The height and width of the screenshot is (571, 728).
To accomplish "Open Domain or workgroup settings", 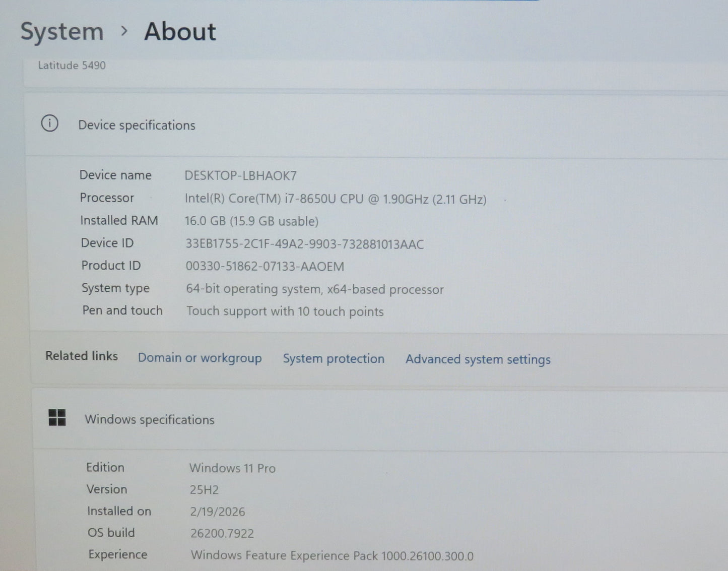I will [199, 358].
